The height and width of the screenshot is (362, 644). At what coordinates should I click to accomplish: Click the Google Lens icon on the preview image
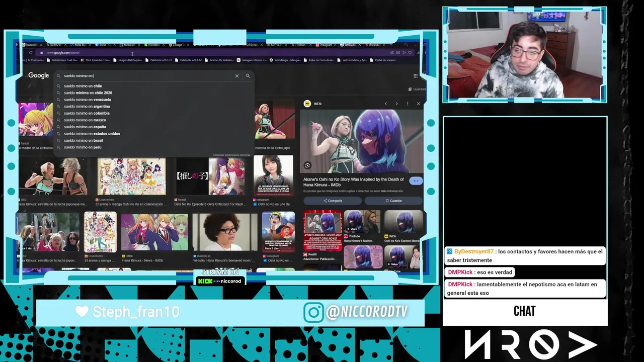(x=307, y=165)
